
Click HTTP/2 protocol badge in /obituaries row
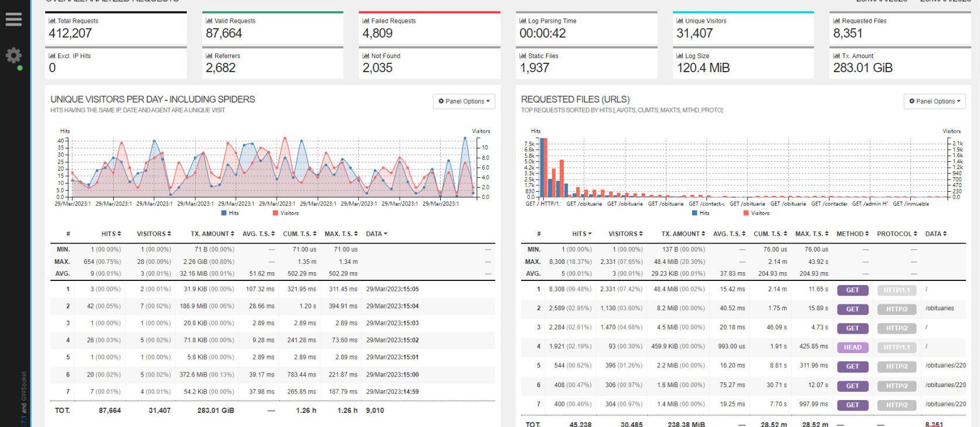point(897,309)
